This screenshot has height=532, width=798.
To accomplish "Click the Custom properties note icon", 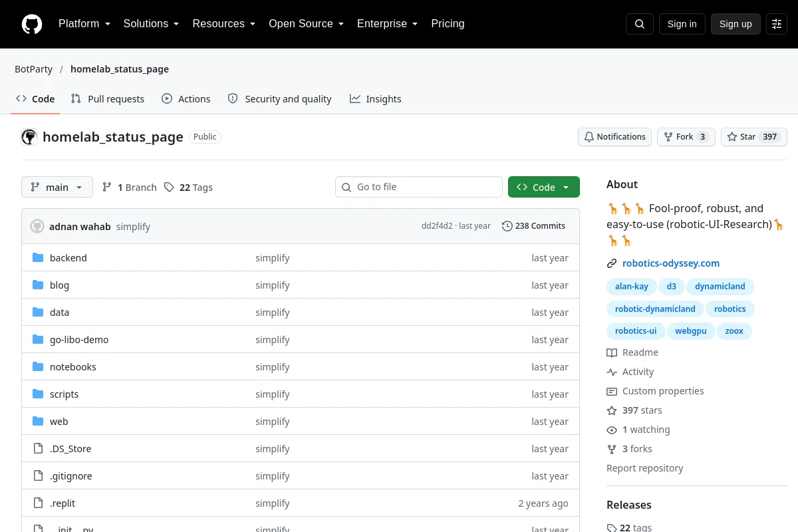I will click(612, 391).
